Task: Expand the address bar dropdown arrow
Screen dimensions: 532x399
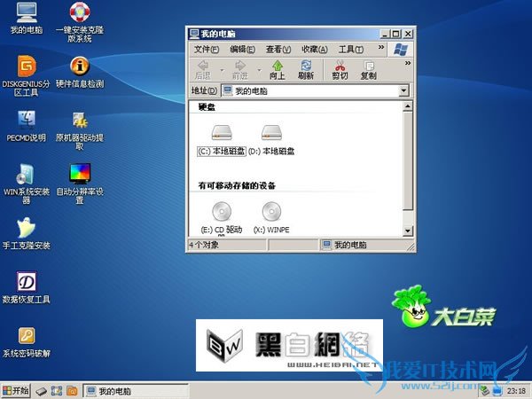Action: pyautogui.click(x=403, y=90)
